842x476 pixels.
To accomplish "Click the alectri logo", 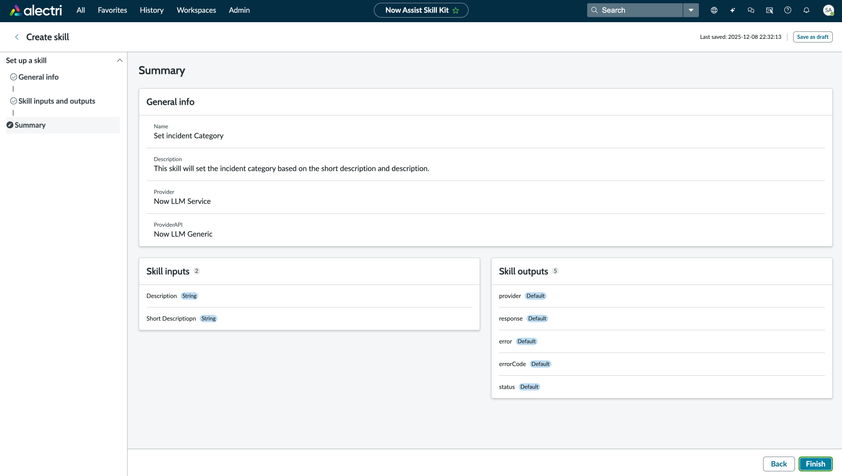I will pos(36,10).
